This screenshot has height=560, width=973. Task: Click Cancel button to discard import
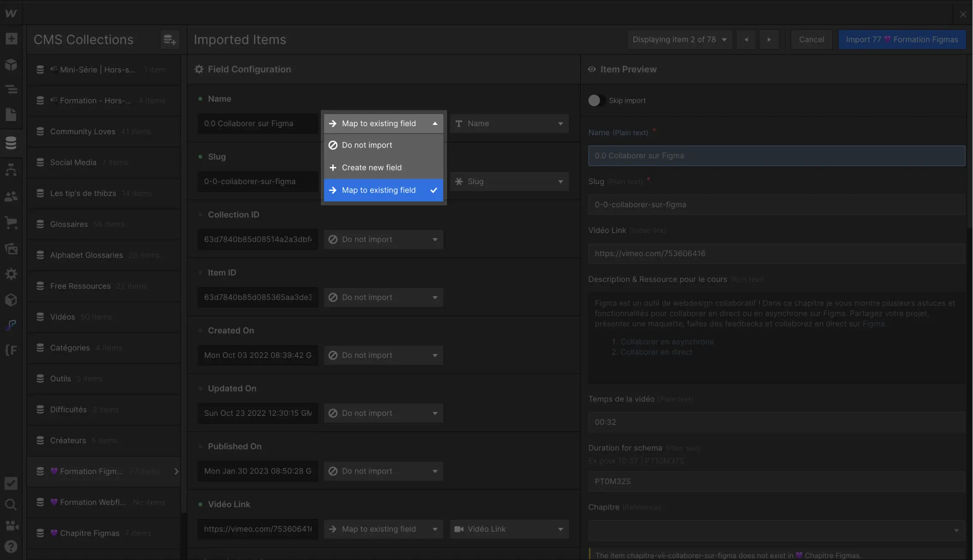812,39
